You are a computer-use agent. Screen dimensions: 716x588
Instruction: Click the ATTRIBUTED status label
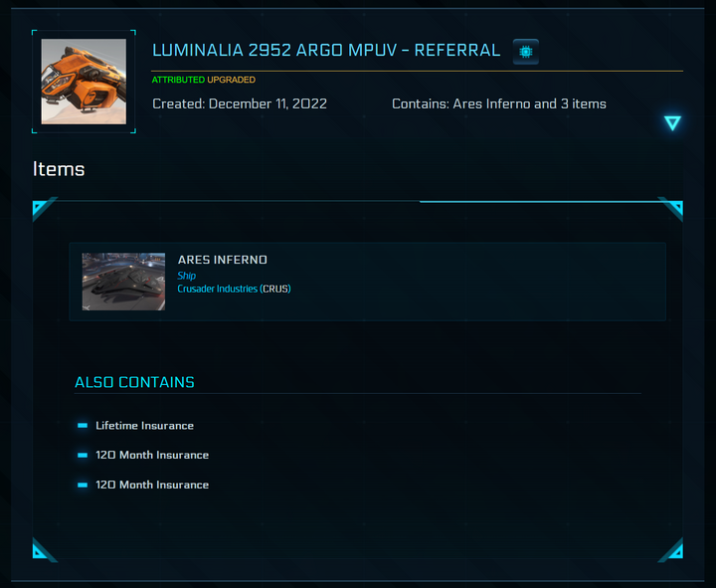(178, 80)
